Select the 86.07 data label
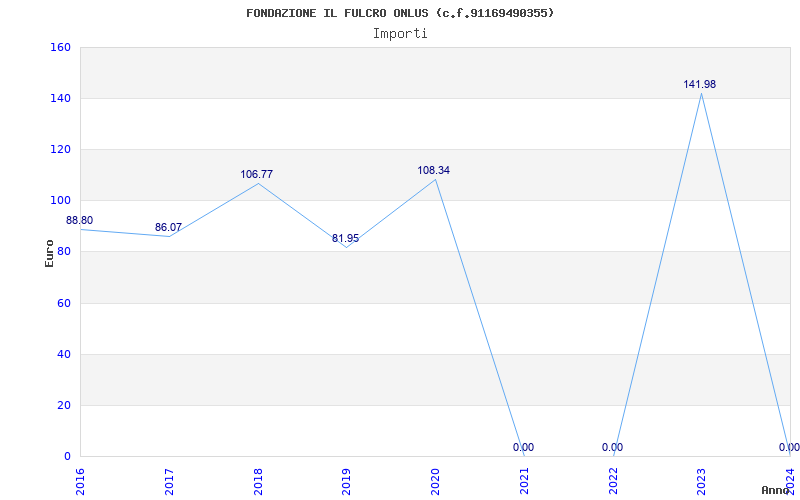Image resolution: width=800 pixels, height=500 pixels. tap(168, 228)
